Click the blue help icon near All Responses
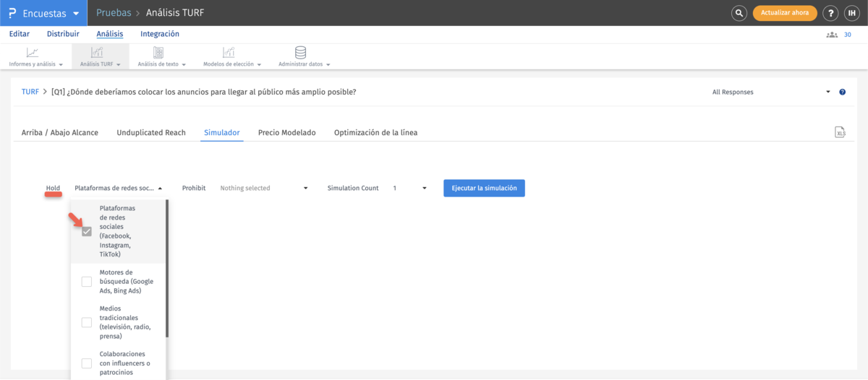 point(842,92)
